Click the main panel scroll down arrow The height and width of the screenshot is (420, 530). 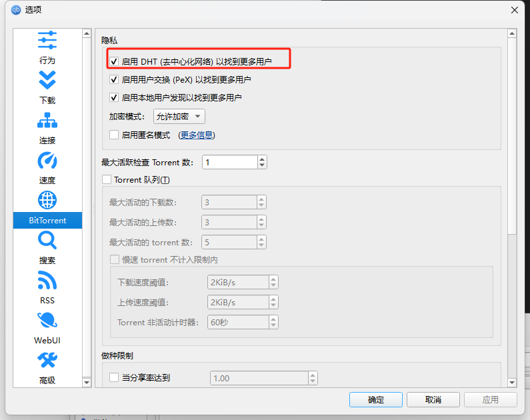512,383
